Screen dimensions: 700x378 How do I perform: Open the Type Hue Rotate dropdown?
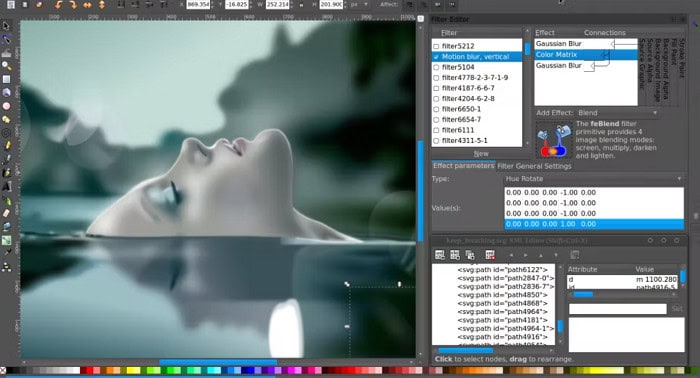[593, 179]
